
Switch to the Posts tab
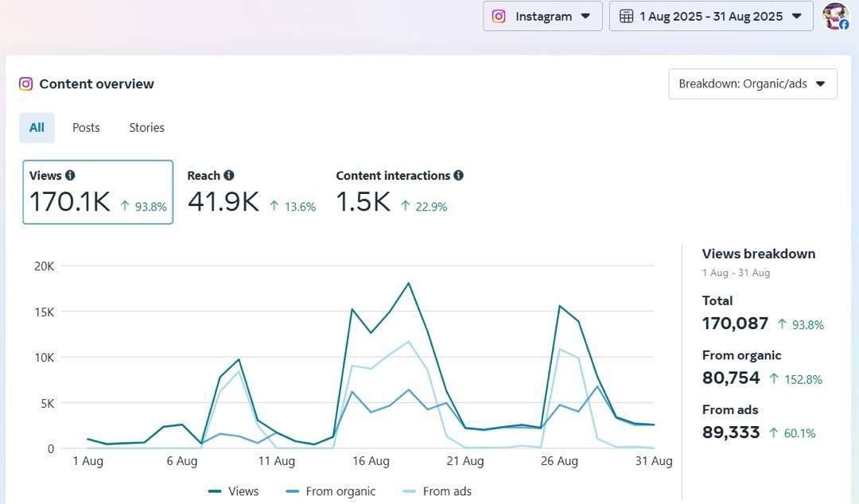tap(85, 127)
